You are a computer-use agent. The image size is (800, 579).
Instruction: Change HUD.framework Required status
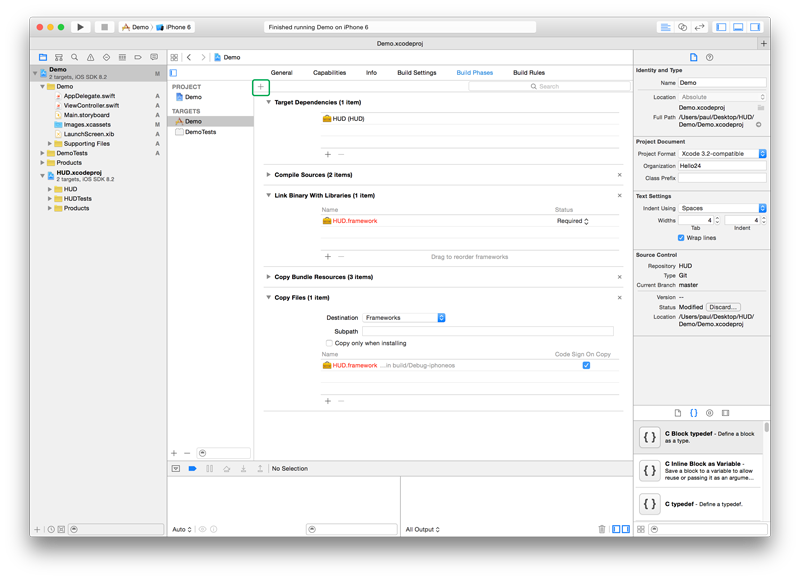572,221
